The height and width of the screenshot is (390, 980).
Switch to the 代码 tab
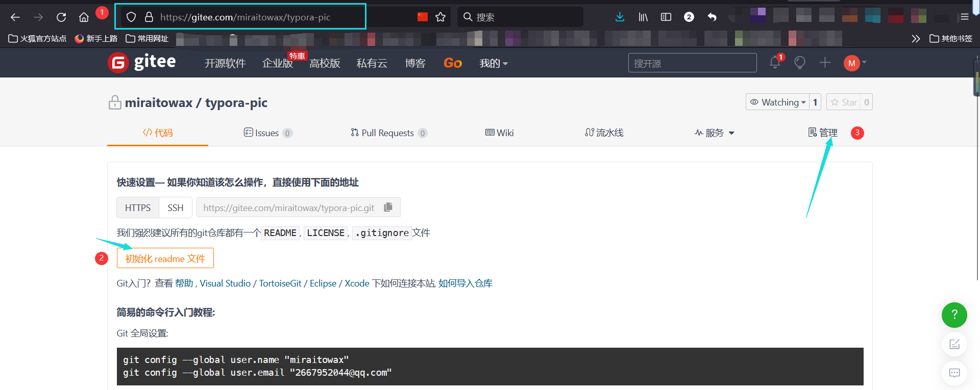coord(158,133)
